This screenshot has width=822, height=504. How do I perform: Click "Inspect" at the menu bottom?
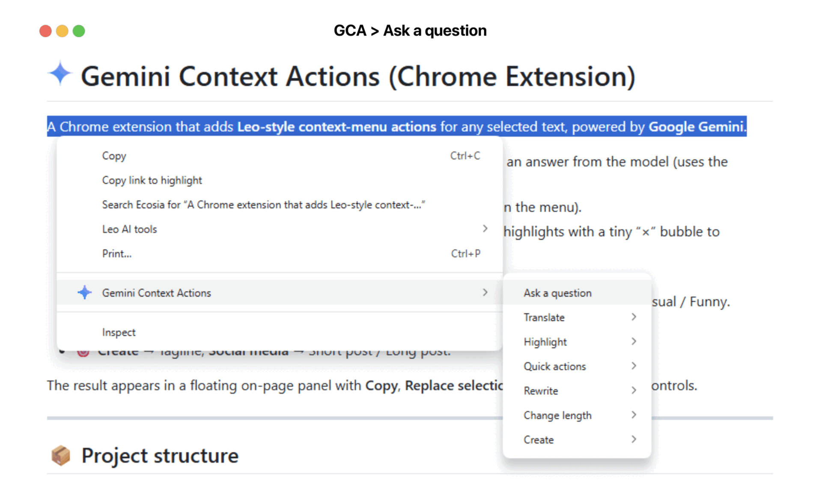click(119, 332)
